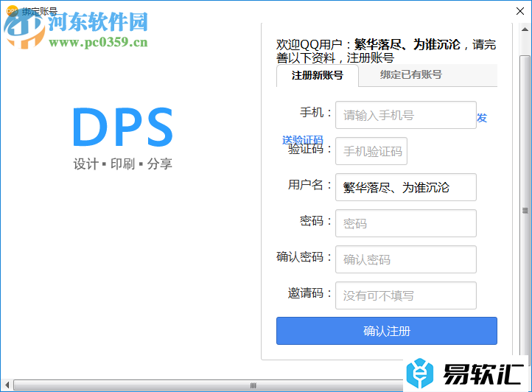Click the 密码 password field
This screenshot has width=532, height=392.
[x=406, y=223]
